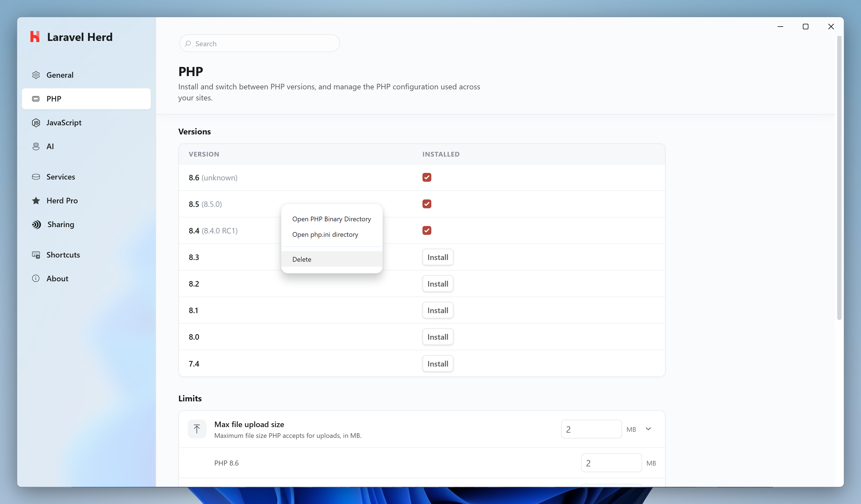Focus the Search input field

(259, 43)
